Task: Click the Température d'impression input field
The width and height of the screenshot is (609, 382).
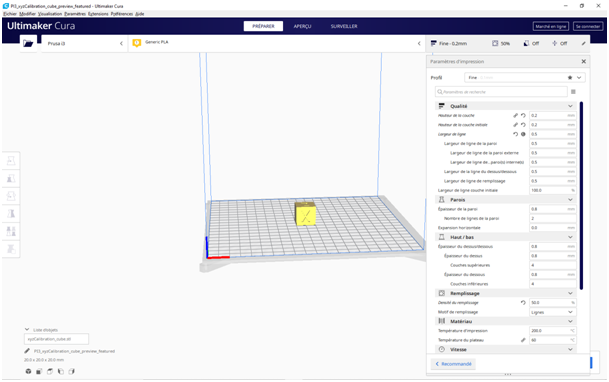Action: coord(553,331)
